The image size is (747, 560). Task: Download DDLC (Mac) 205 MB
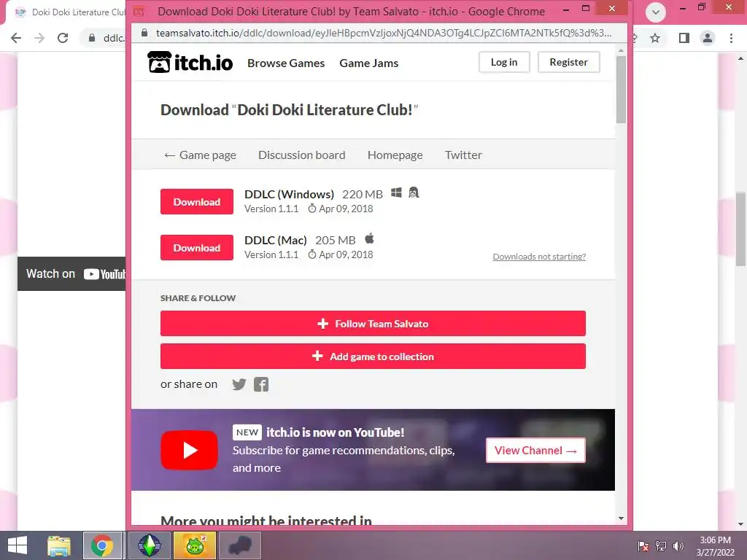click(x=197, y=248)
